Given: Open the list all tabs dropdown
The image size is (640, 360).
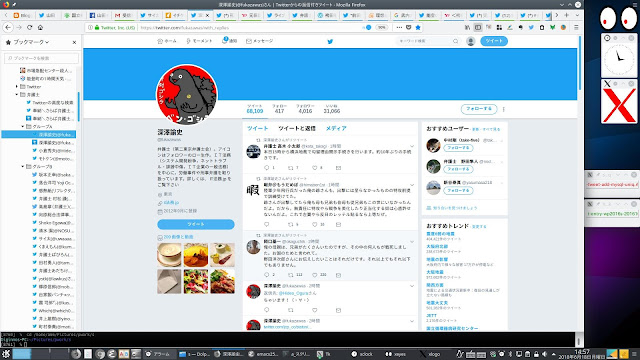Looking at the screenshot, I should click(x=577, y=15).
